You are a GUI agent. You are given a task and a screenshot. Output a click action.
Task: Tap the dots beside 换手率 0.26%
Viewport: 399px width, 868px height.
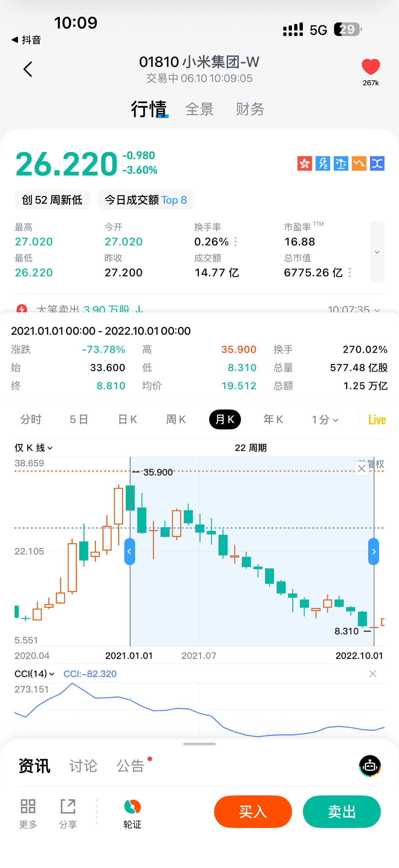235,242
